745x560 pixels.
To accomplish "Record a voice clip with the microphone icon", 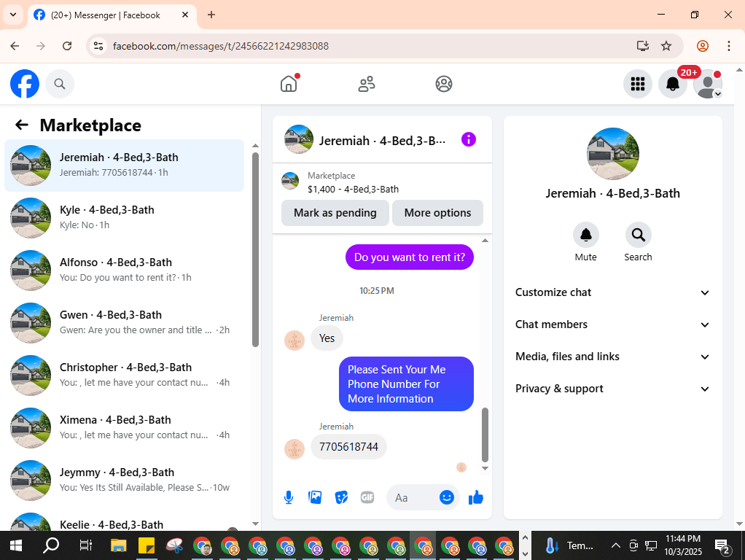I will (x=289, y=498).
